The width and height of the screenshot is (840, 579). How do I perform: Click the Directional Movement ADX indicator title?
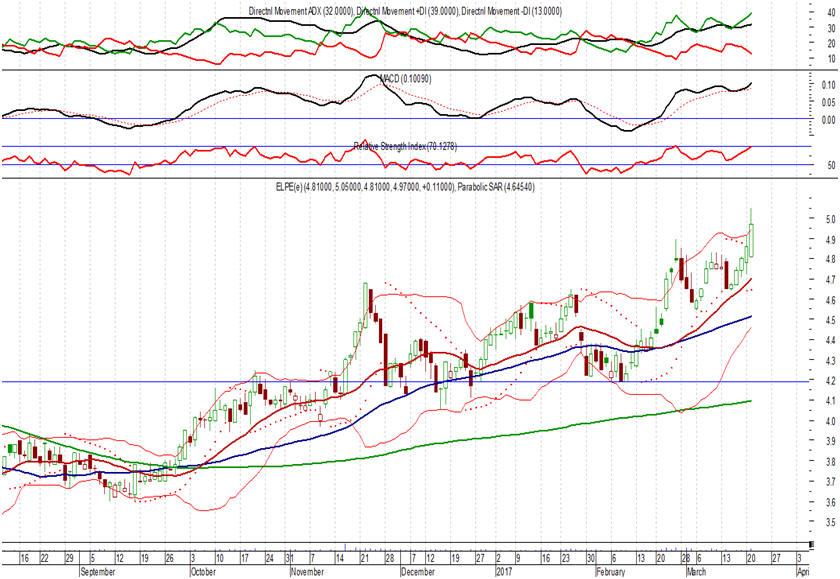click(405, 11)
